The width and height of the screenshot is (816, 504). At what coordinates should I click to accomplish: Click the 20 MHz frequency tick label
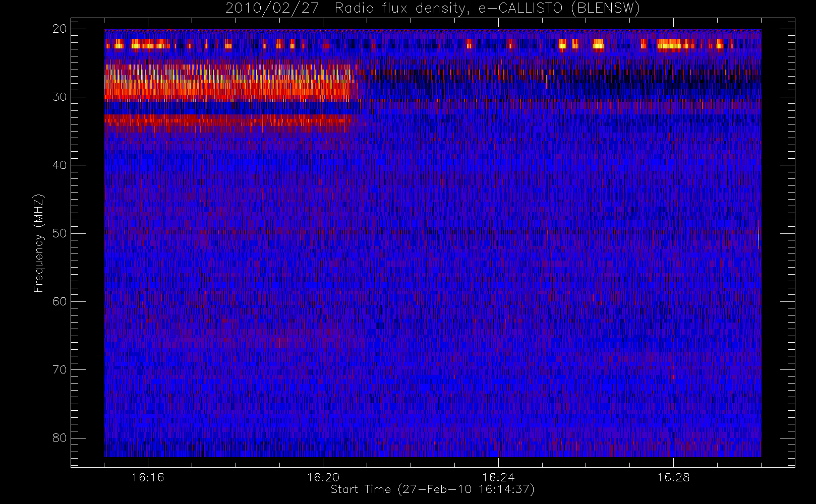click(x=60, y=29)
